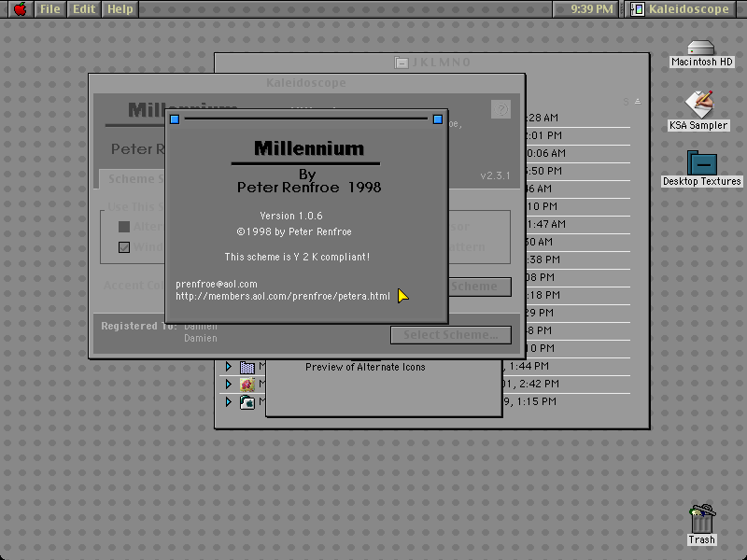747x560 pixels.
Task: Select the Macintosh HD disk icon
Action: point(701,49)
